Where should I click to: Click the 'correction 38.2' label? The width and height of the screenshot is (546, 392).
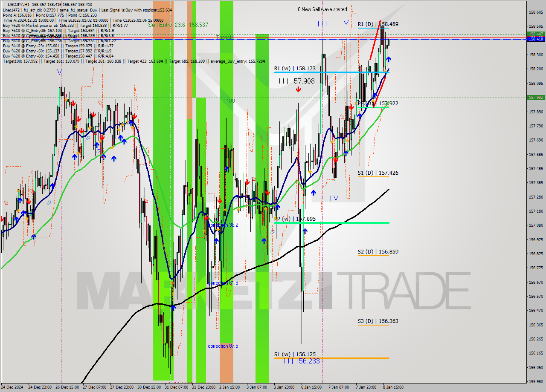coord(223,225)
